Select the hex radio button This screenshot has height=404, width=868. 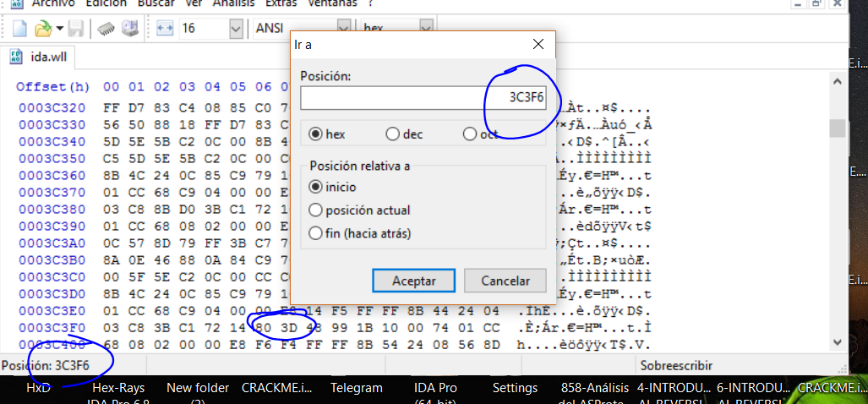click(x=316, y=134)
